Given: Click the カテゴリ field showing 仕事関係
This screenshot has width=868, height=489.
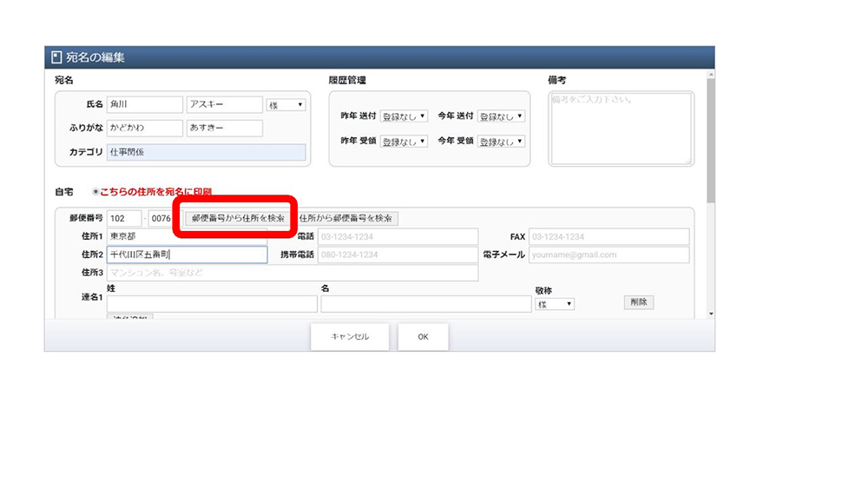Looking at the screenshot, I should (x=206, y=153).
